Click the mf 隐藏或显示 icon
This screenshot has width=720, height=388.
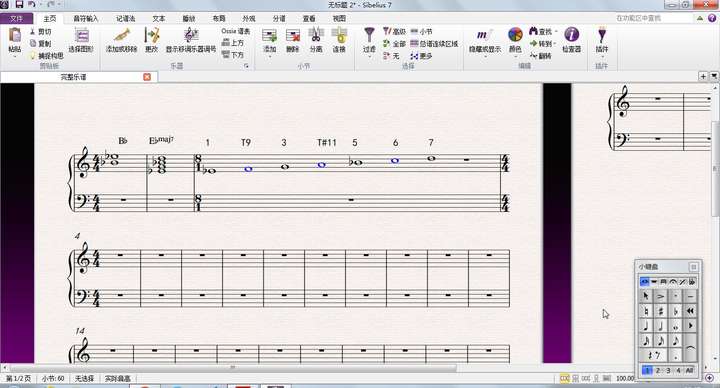click(484, 35)
